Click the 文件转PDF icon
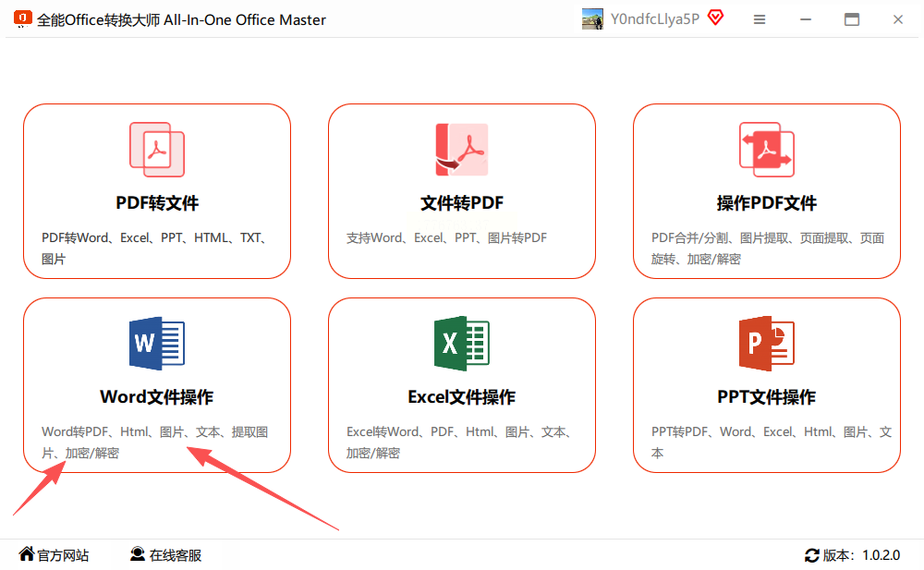The height and width of the screenshot is (570, 924). point(461,150)
